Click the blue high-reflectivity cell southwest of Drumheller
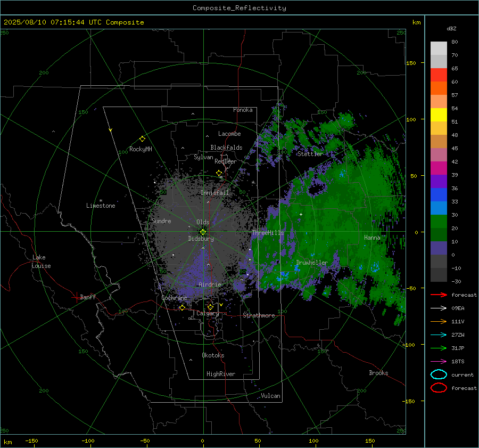This screenshot has height=448, width=479. coord(283,276)
